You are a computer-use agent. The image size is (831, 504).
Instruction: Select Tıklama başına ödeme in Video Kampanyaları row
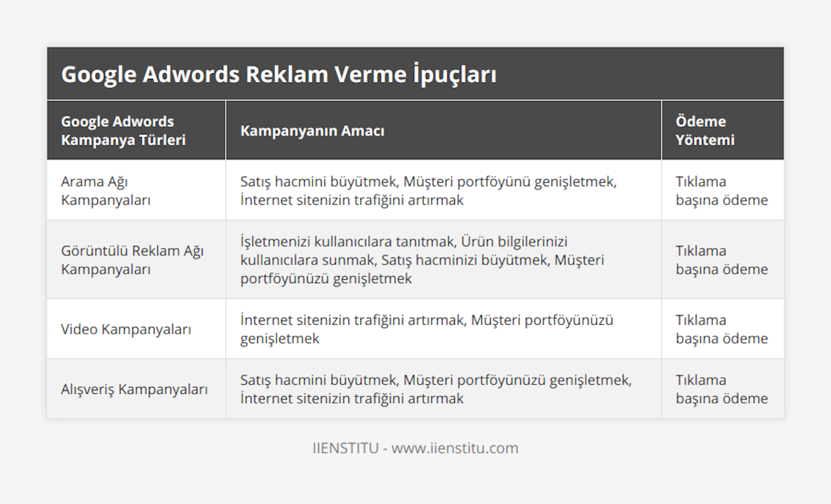722,329
